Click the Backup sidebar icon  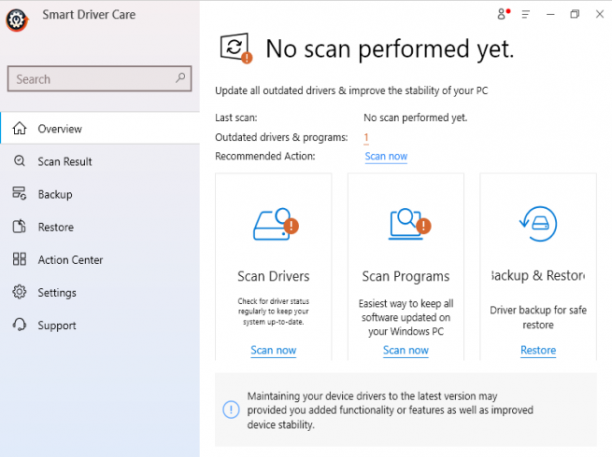point(20,193)
